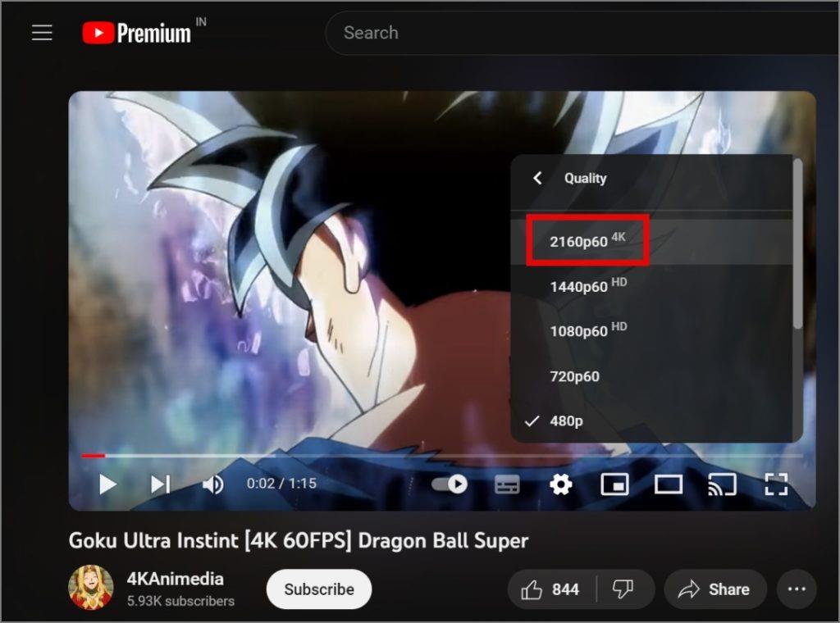Cast video to a TV

click(x=722, y=485)
